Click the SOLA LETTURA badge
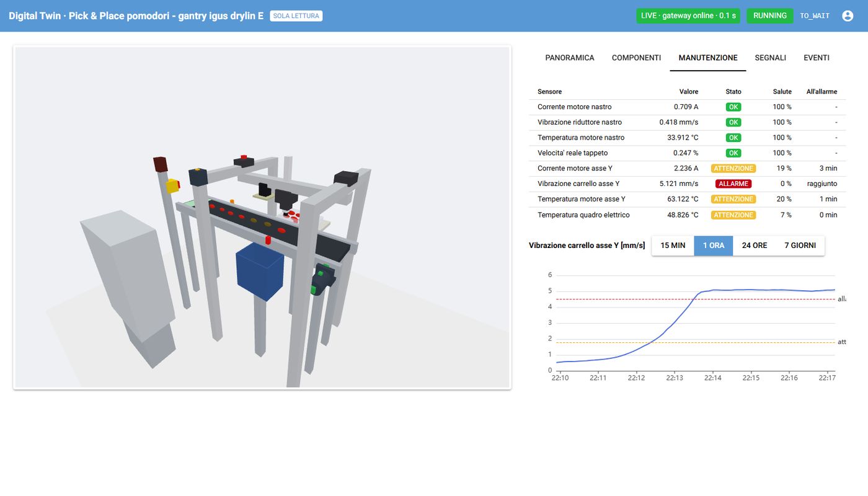This screenshot has height=496, width=868. (296, 16)
